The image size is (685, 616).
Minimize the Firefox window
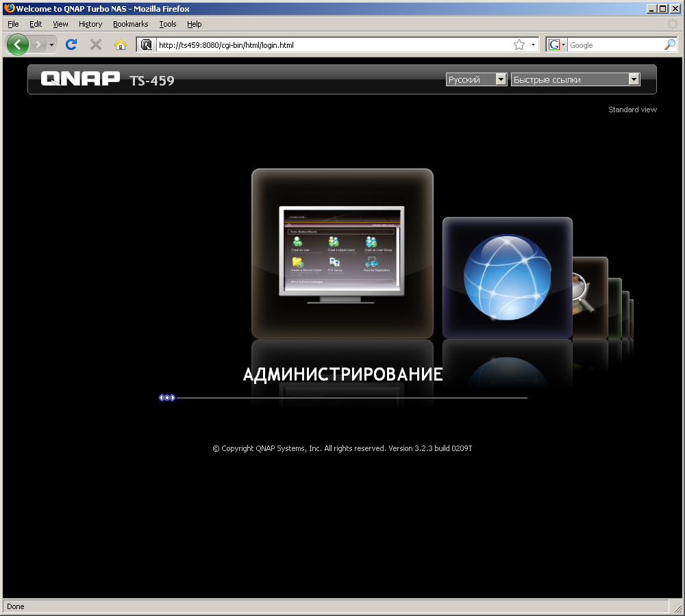tap(652, 8)
